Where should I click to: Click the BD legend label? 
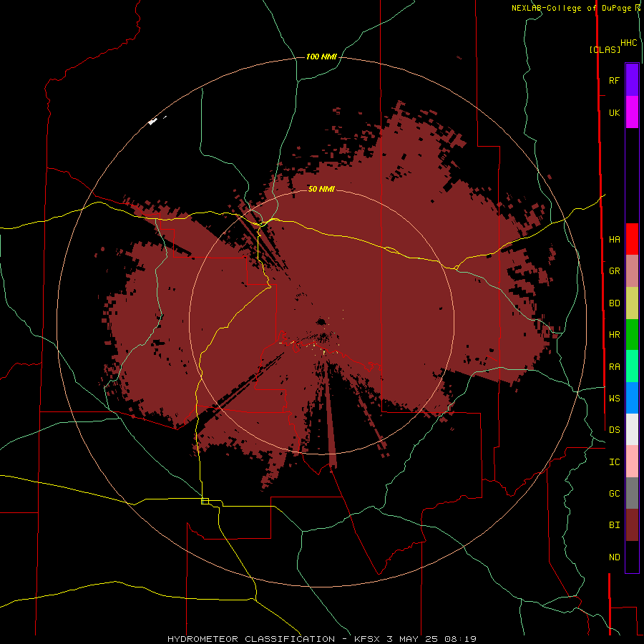pos(615,303)
